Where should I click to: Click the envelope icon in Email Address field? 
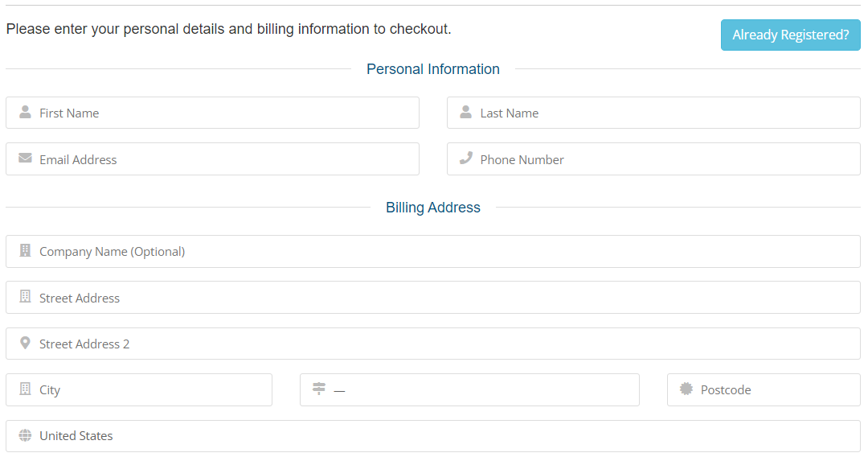25,159
